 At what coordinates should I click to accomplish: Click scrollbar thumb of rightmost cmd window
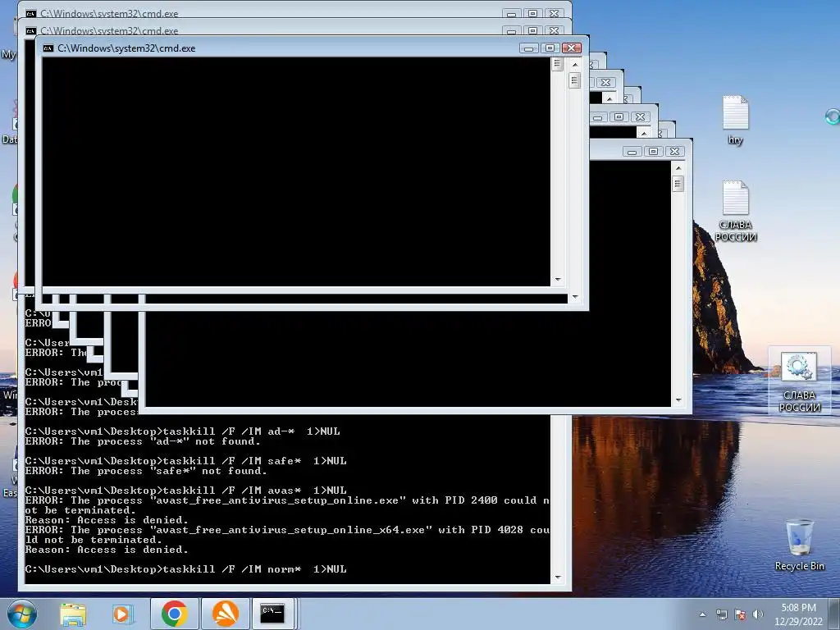[x=678, y=184]
